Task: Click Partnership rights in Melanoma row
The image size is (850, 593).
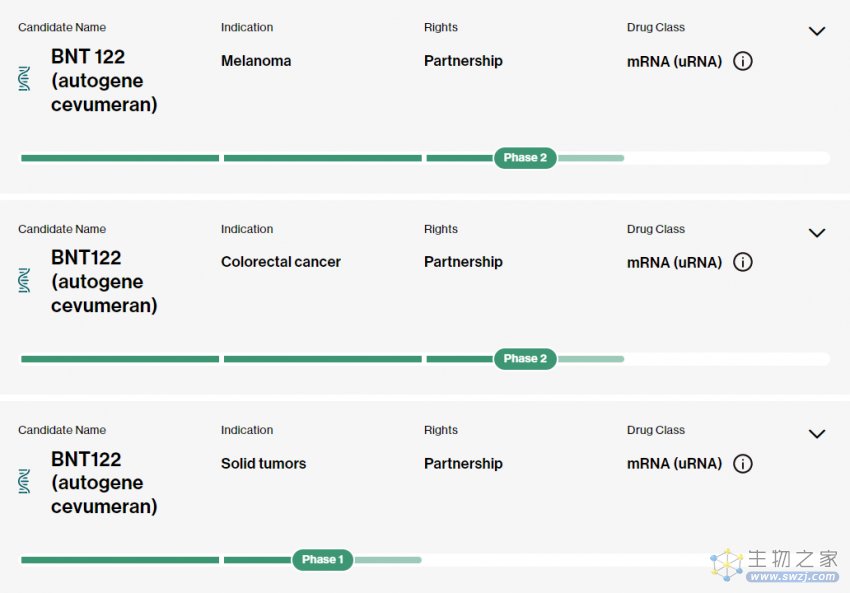Action: 463,61
